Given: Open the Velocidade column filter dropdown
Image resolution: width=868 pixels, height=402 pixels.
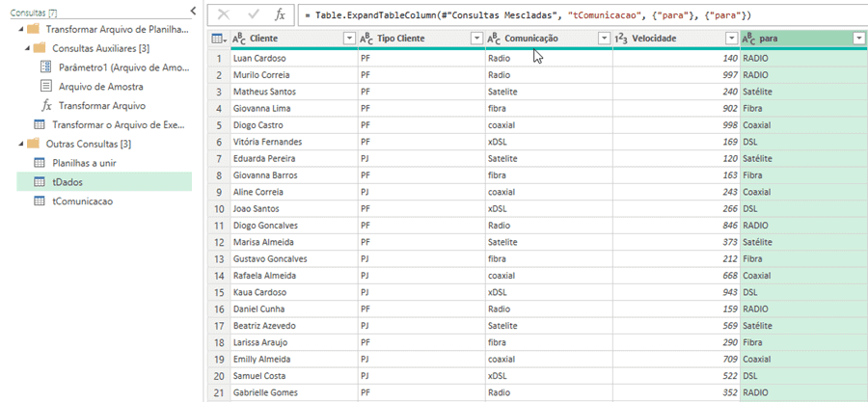Looking at the screenshot, I should [x=731, y=39].
